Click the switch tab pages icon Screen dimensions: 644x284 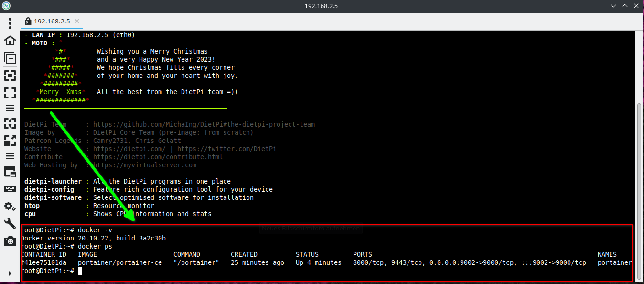(10, 172)
